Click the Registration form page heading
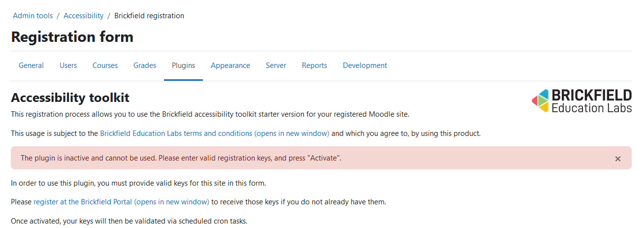Screen dimensions: 644x228 (x=72, y=37)
